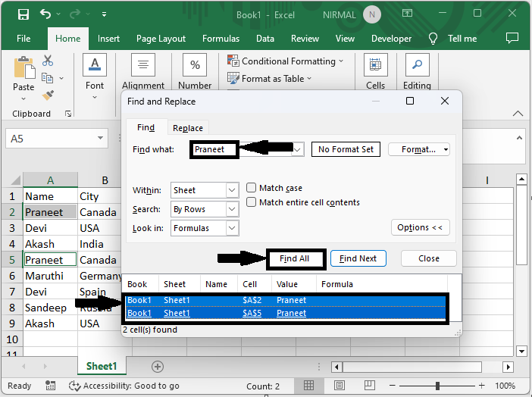
Task: Collapse the ribbon with the chevron
Action: (518, 114)
